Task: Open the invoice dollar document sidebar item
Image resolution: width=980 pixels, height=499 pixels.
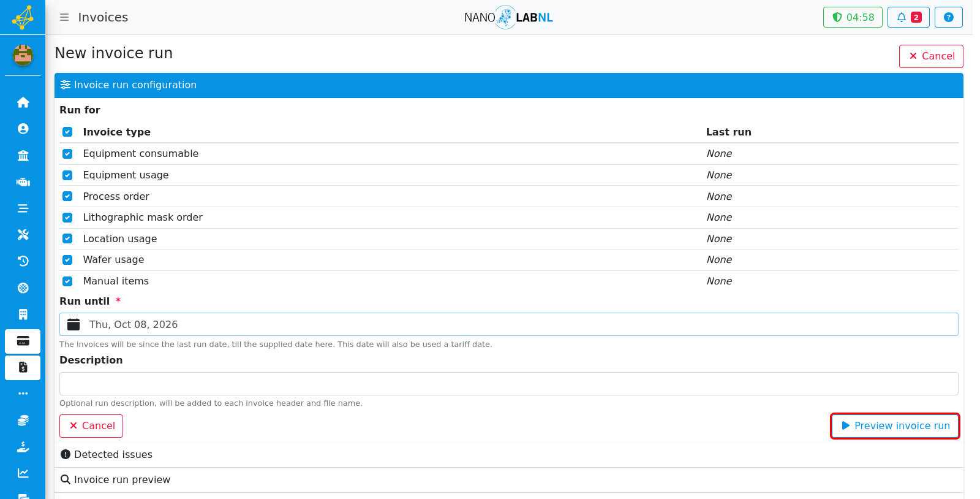Action: 23,368
